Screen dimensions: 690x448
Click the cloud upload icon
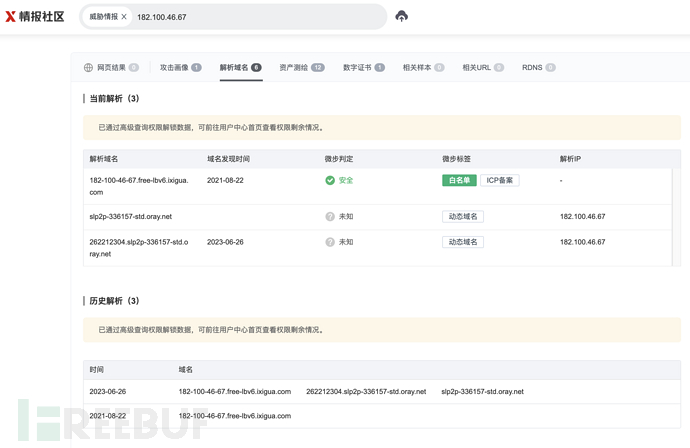click(x=401, y=16)
